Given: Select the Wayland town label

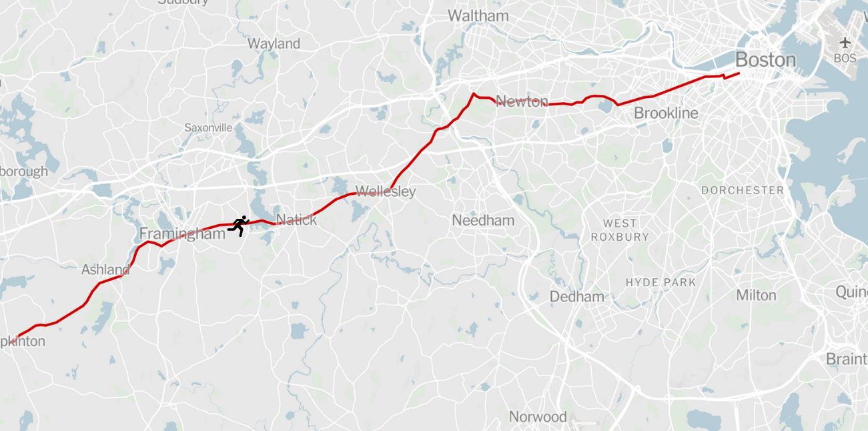Looking at the screenshot, I should [274, 44].
